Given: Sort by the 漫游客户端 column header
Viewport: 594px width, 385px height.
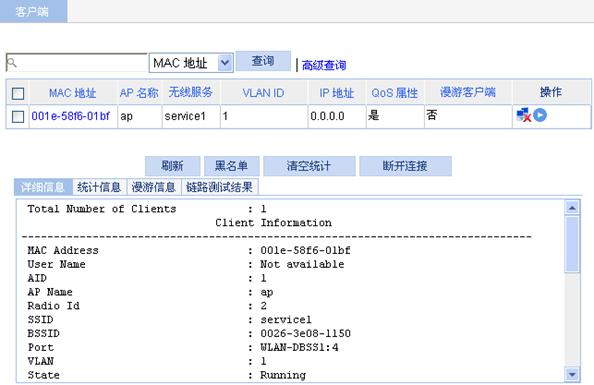Looking at the screenshot, I should (468, 92).
